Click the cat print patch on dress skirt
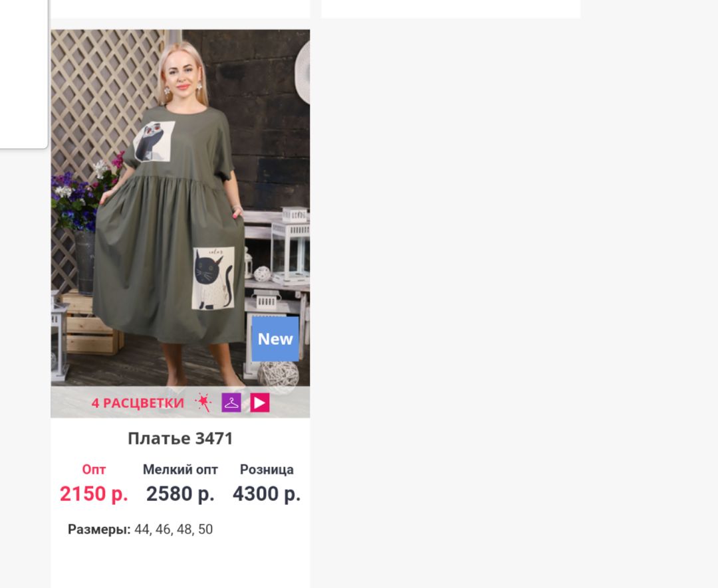This screenshot has height=588, width=718. 213,278
